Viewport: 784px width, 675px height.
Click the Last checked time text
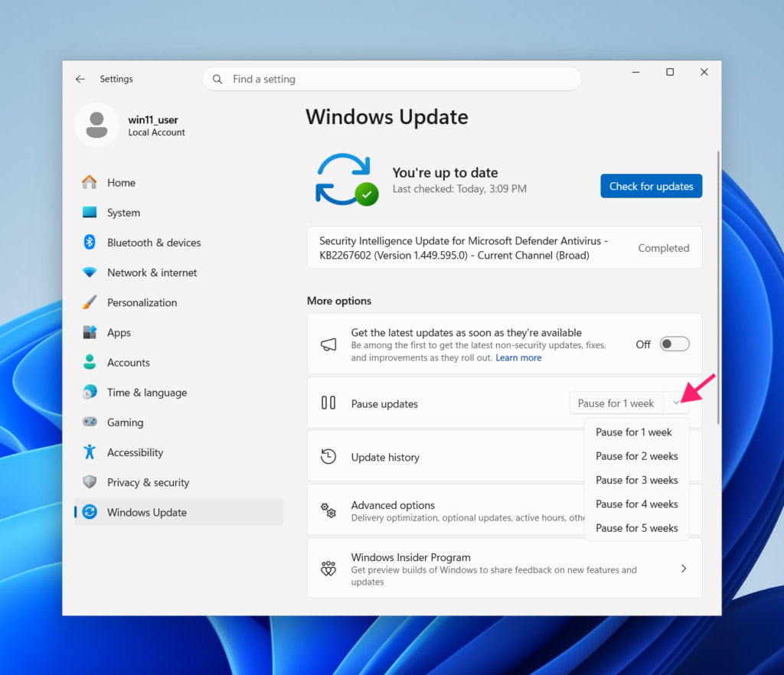459,189
